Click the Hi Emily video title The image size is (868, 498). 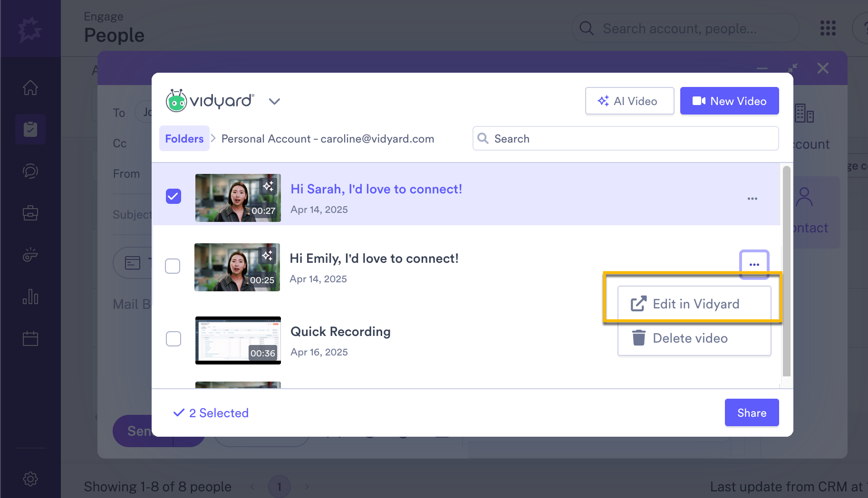(x=374, y=259)
